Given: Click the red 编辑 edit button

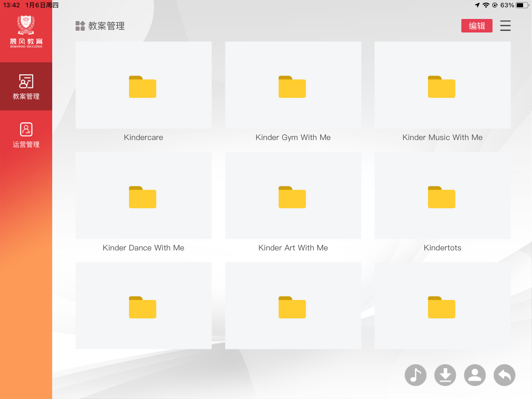Looking at the screenshot, I should pos(477,26).
